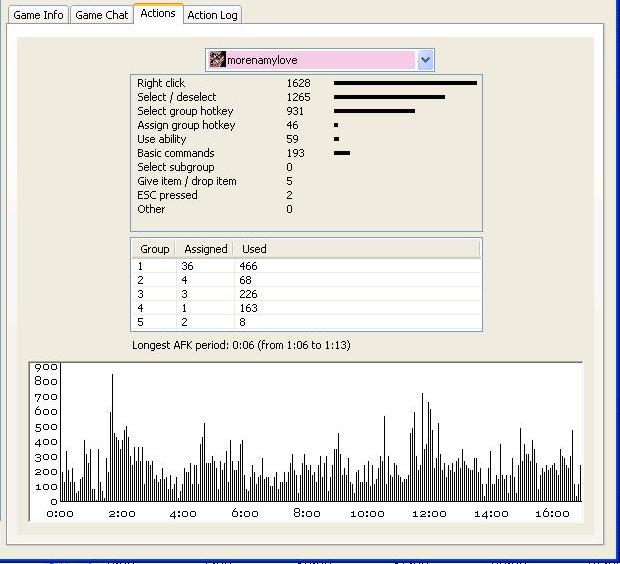
Task: Select the Actions tab
Action: point(158,13)
